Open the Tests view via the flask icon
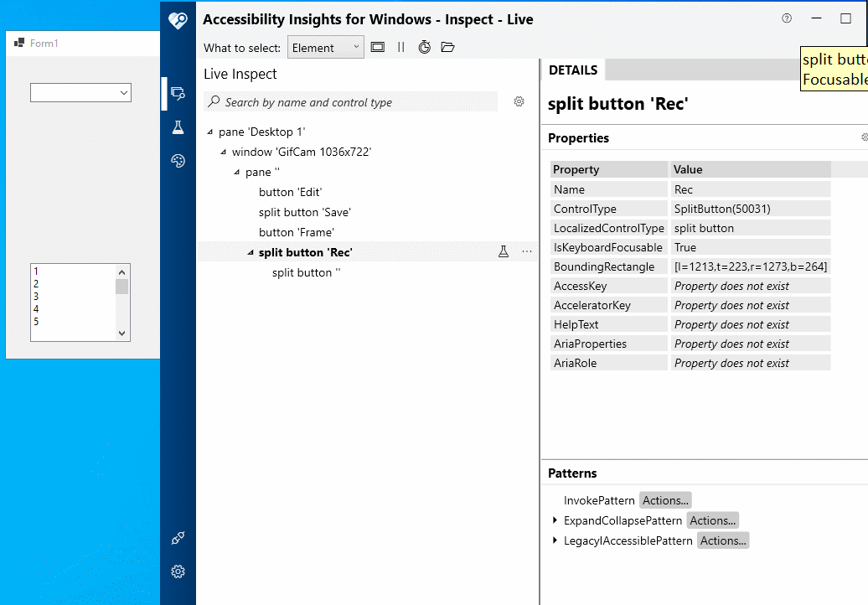This screenshot has height=605, width=868. click(x=177, y=127)
